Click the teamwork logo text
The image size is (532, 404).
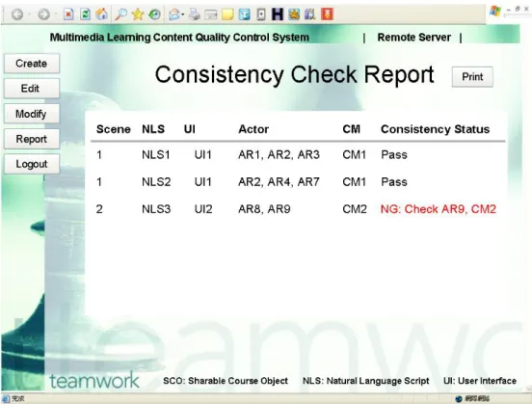tap(94, 381)
